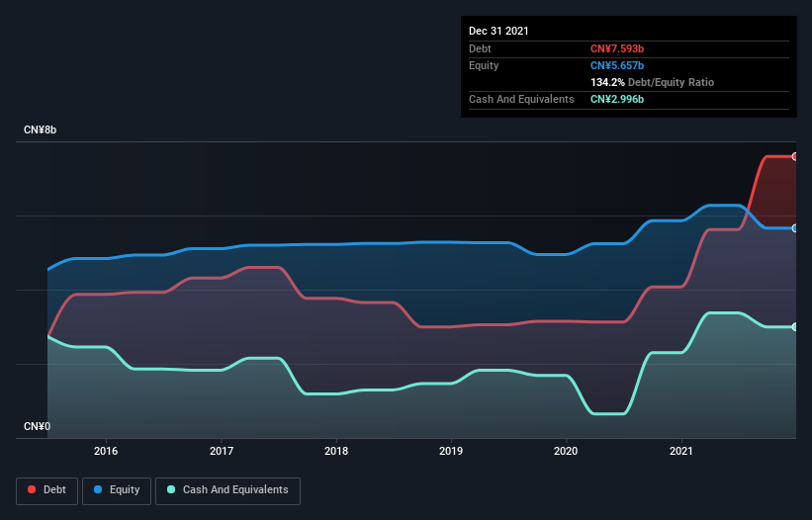
Task: Click the CN¥8b y-axis label
Action: tap(40, 130)
